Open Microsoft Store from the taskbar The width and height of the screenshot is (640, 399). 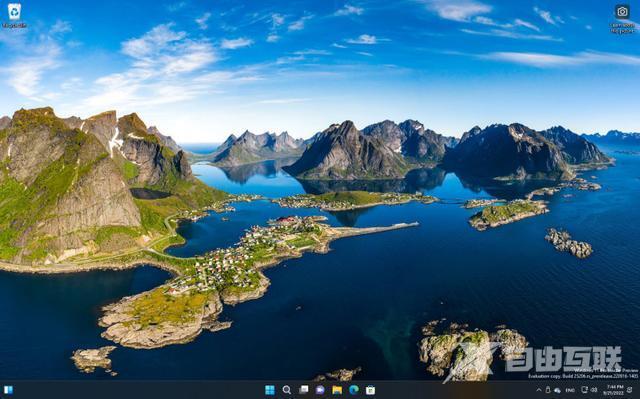(x=370, y=390)
